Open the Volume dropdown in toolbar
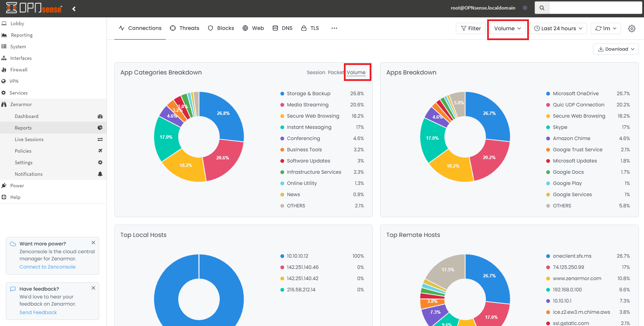644x326 pixels. [x=508, y=29]
